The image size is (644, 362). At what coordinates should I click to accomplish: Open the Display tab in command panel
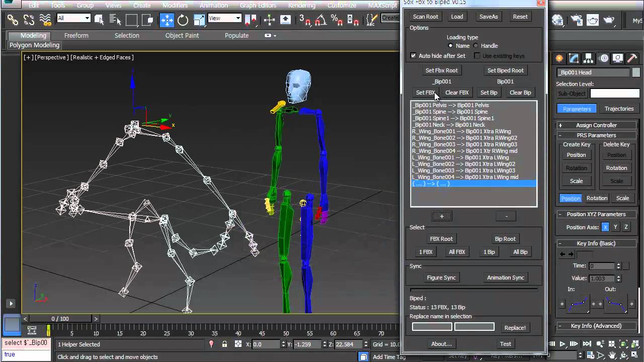coord(618,58)
